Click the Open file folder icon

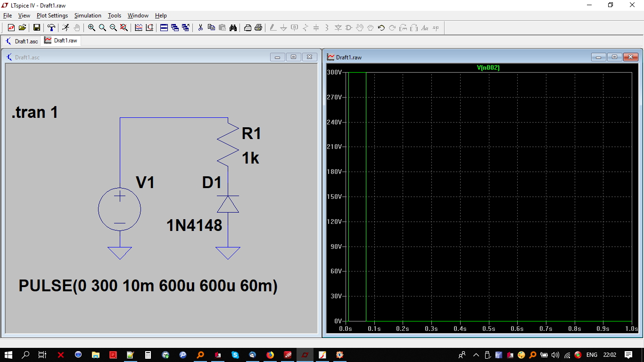pos(22,28)
